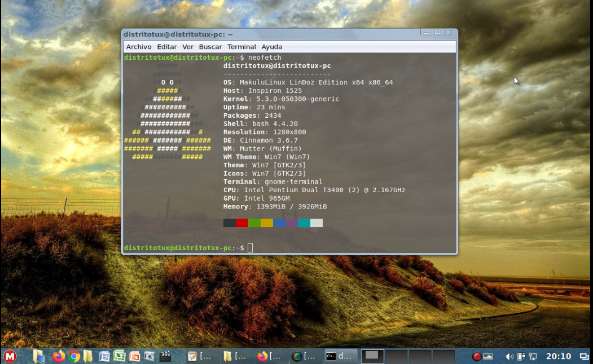593x364 pixels.
Task: Open the Terminal menu
Action: coord(241,47)
